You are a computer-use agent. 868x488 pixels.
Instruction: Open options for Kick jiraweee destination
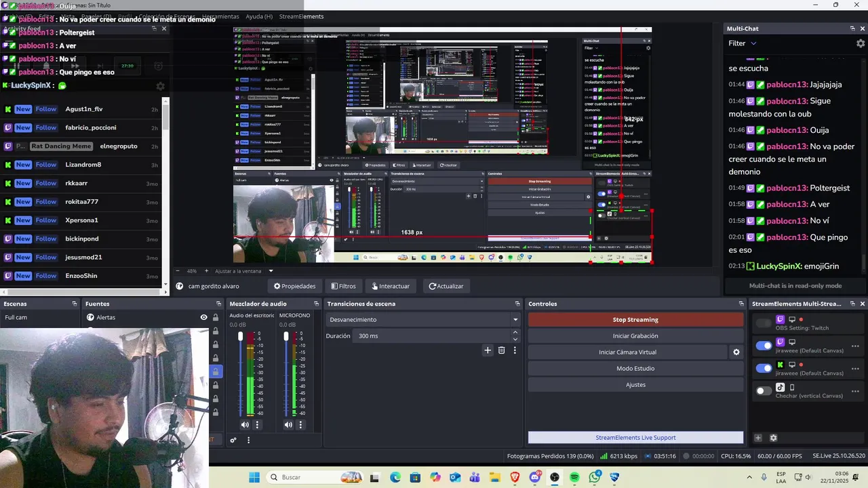tap(855, 369)
